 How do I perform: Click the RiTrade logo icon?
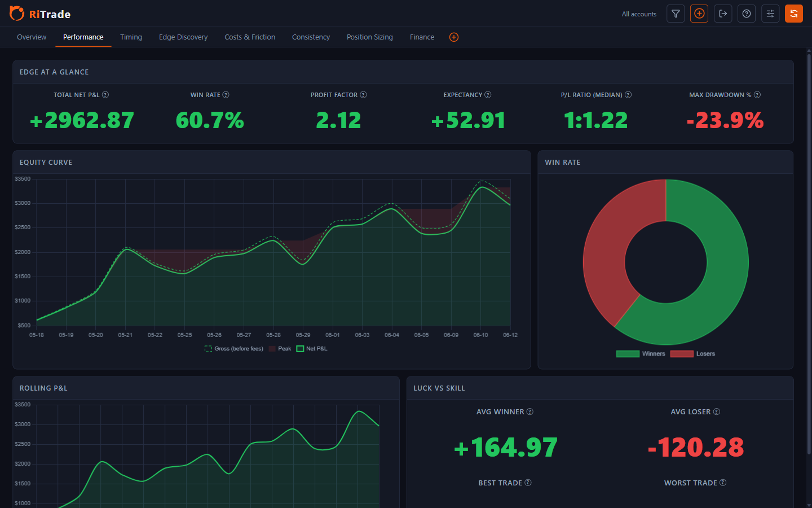[x=17, y=14]
